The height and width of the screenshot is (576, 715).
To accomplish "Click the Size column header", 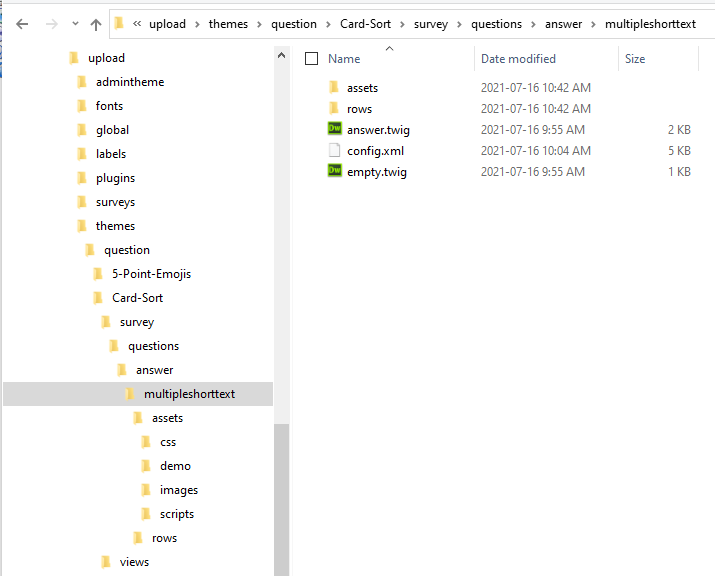I will (635, 59).
